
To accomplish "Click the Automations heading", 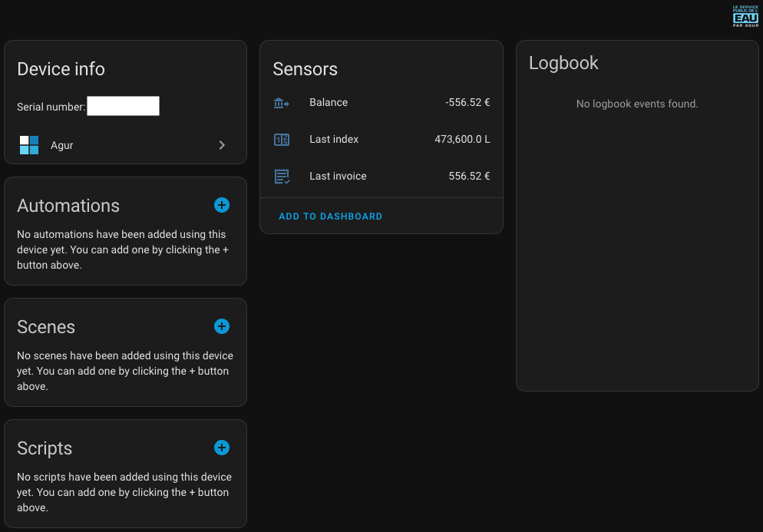I will click(x=68, y=206).
